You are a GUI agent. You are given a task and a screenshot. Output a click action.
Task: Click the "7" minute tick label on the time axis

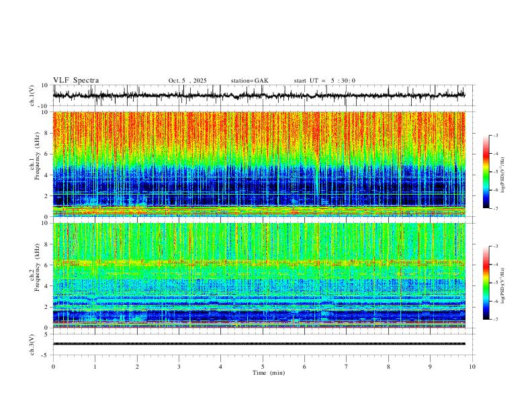(x=347, y=367)
